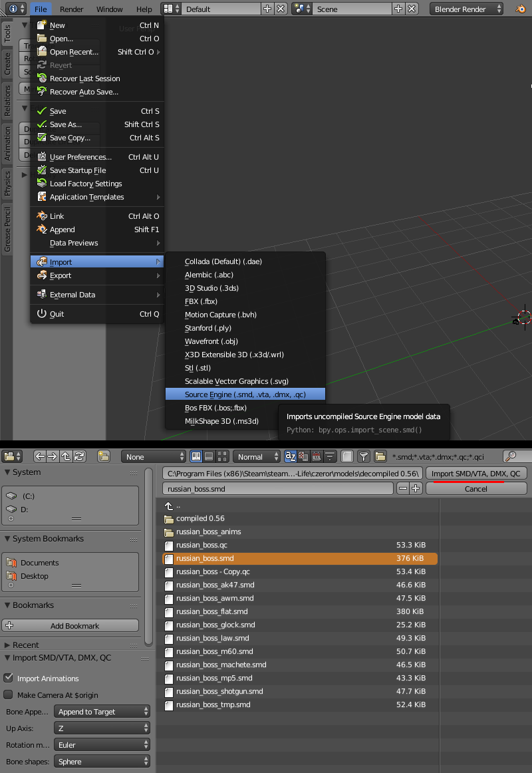Viewport: 532px width, 773px height.
Task: Open the Window menu
Action: [x=109, y=9]
